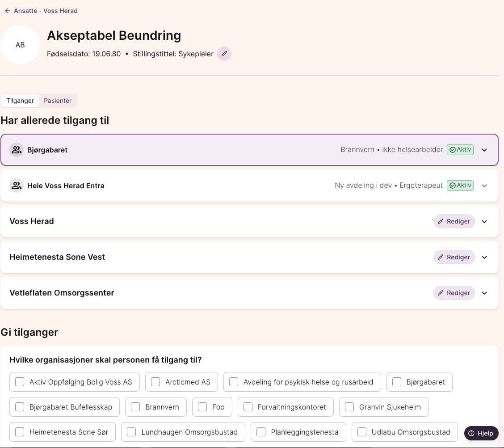
Task: Expand Vetleflaten Omsorgssenter chevron
Action: (x=484, y=293)
